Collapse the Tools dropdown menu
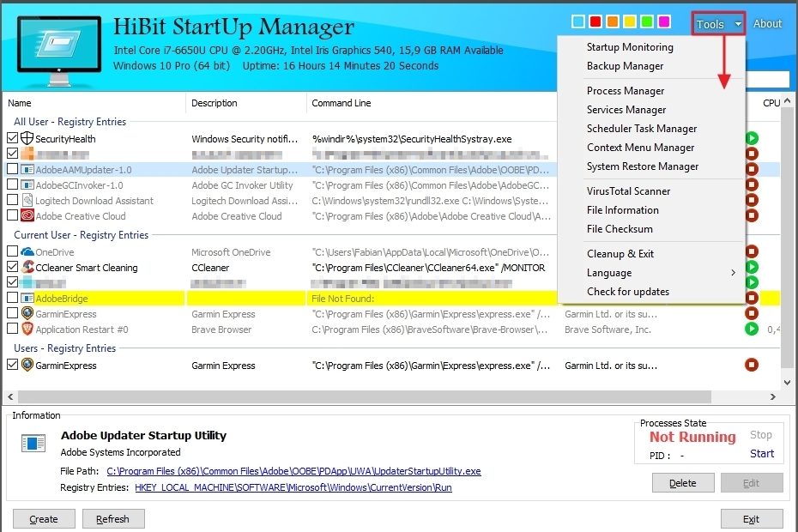 click(718, 24)
